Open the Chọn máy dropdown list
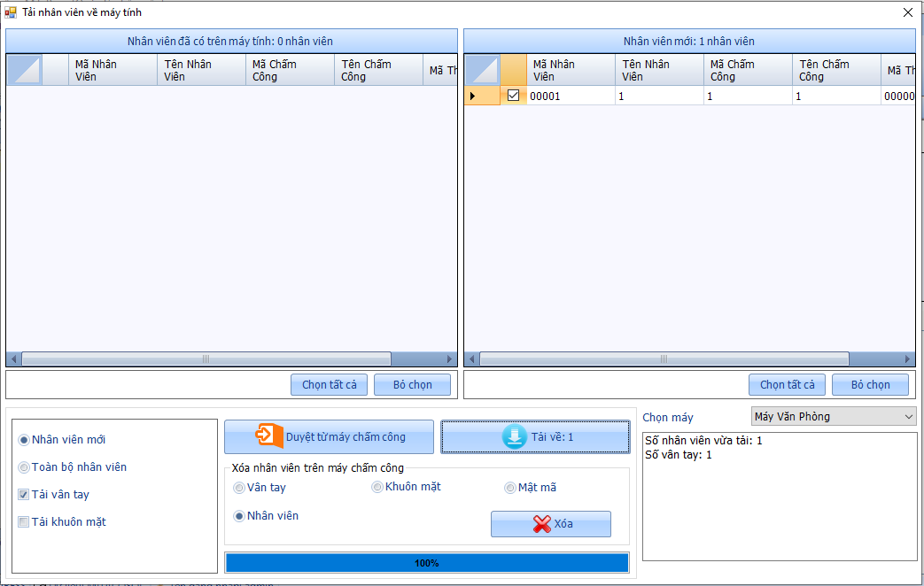 (909, 416)
